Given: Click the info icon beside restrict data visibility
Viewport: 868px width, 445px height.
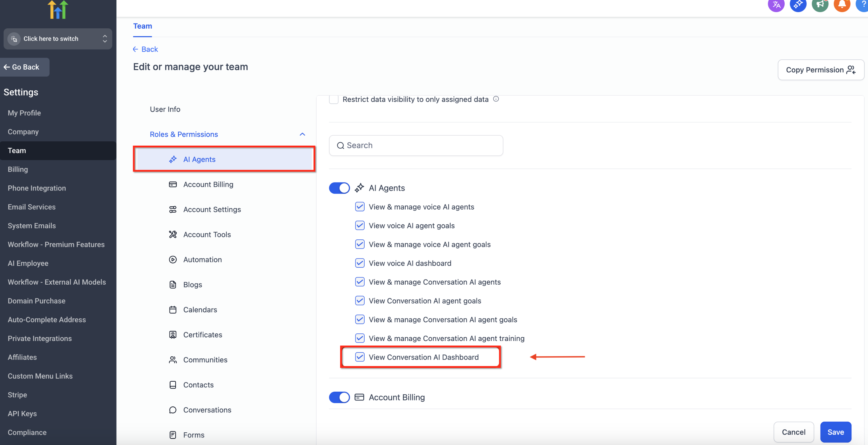Looking at the screenshot, I should click(x=496, y=99).
